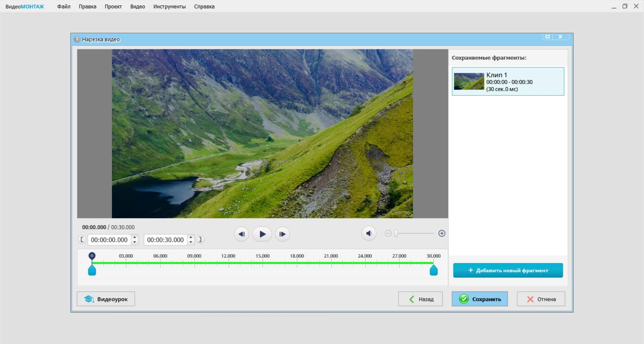Open the Файл menu

pos(64,6)
